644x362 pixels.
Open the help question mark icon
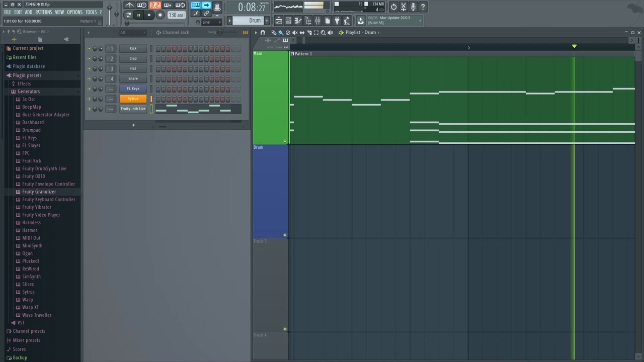(423, 7)
